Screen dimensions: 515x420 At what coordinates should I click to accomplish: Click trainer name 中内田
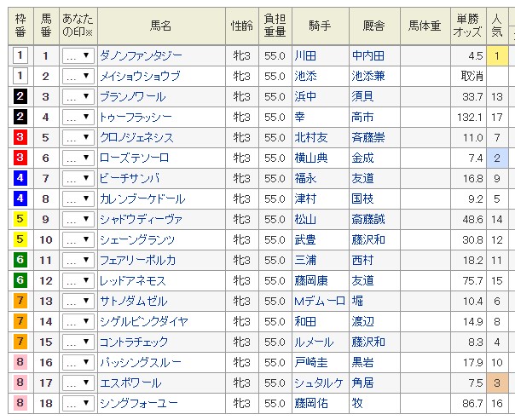367,55
